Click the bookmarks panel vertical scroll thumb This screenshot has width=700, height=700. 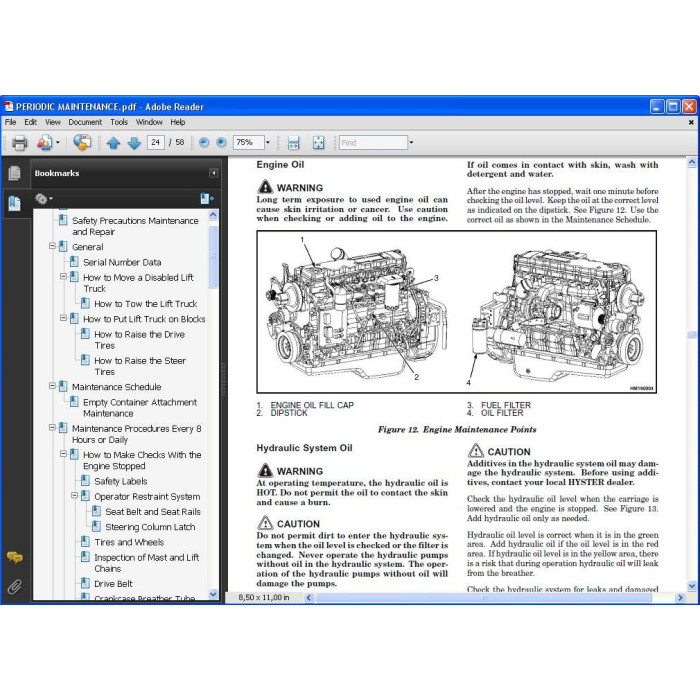point(213,257)
